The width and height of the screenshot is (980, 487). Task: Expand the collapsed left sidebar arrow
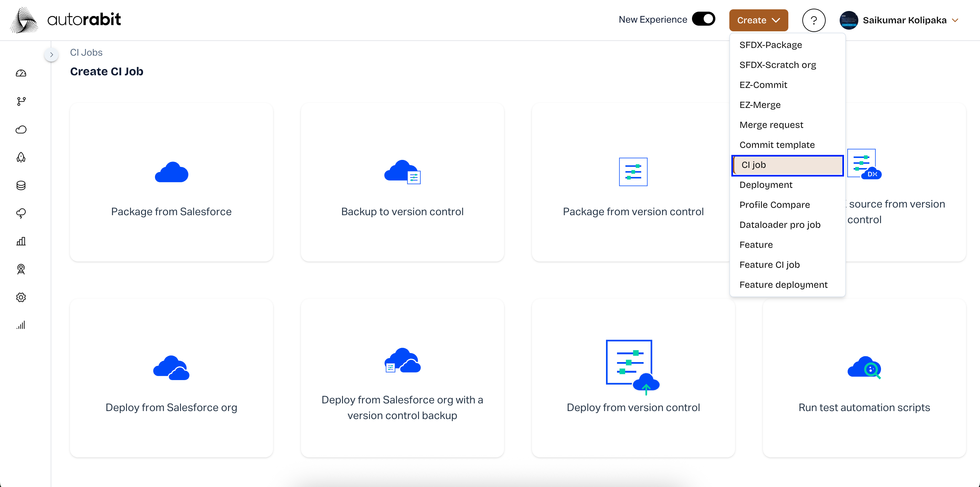coord(51,55)
